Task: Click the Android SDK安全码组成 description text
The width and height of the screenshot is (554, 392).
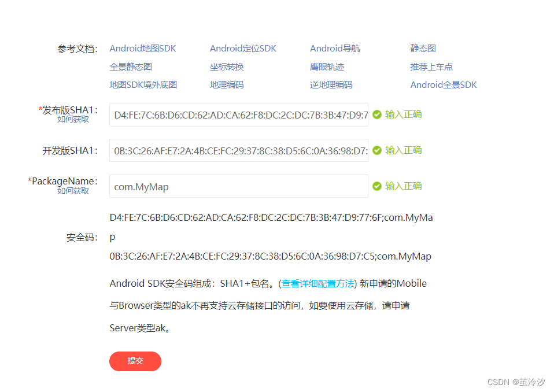Action: (x=268, y=306)
